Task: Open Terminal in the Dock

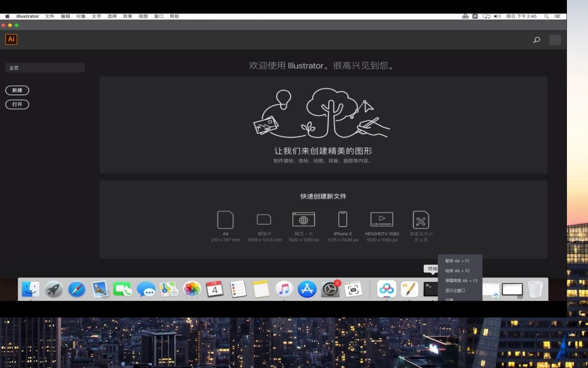Action: [x=430, y=289]
